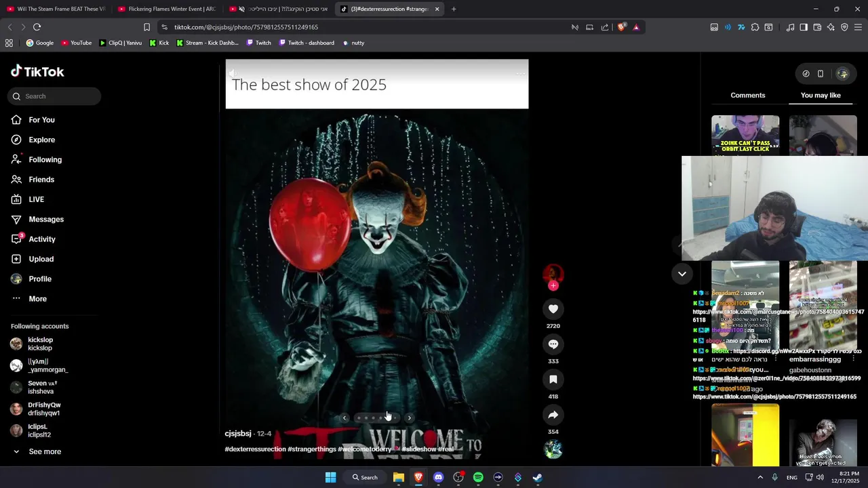Like the post with heart icon
Viewport: 868px width, 488px height.
tap(553, 309)
